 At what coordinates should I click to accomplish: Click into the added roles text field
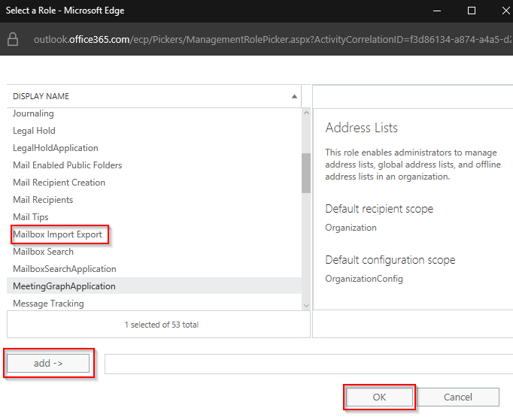[x=308, y=364]
